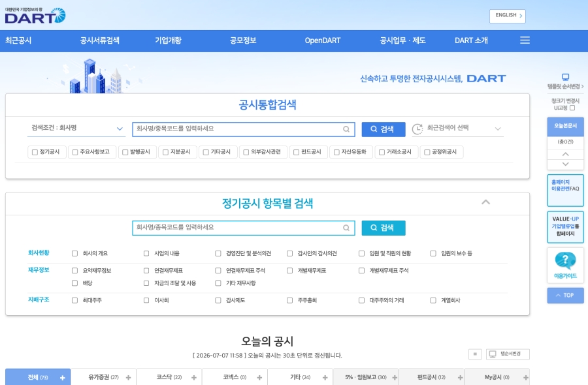Click the ENGLISH language button

tap(508, 16)
